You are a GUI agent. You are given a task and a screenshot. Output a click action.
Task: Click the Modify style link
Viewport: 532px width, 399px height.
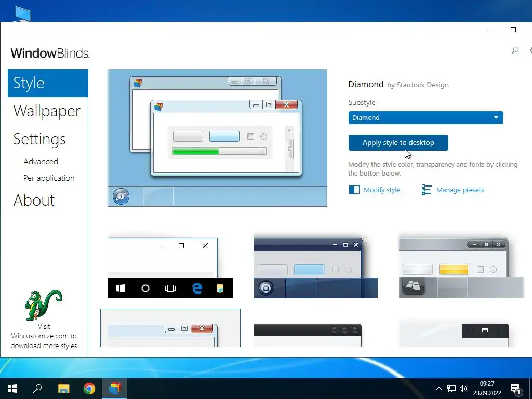tap(382, 190)
